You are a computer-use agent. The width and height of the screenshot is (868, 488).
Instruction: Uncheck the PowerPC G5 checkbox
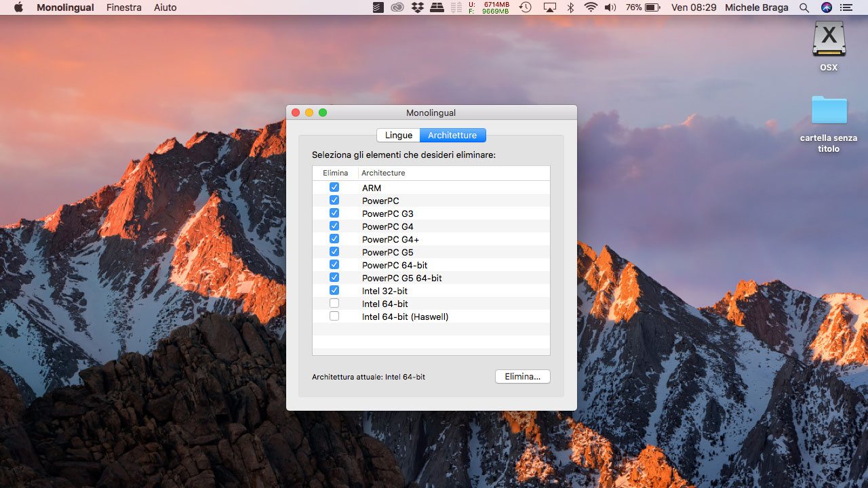(334, 252)
